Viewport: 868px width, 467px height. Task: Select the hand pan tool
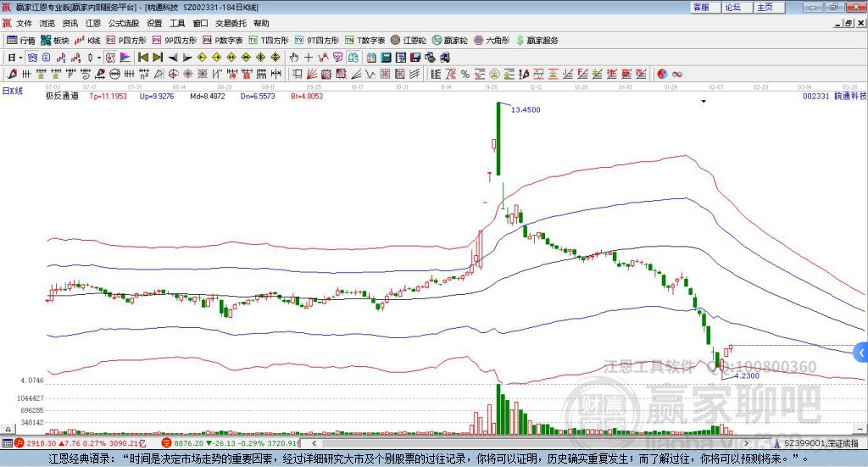click(x=294, y=58)
